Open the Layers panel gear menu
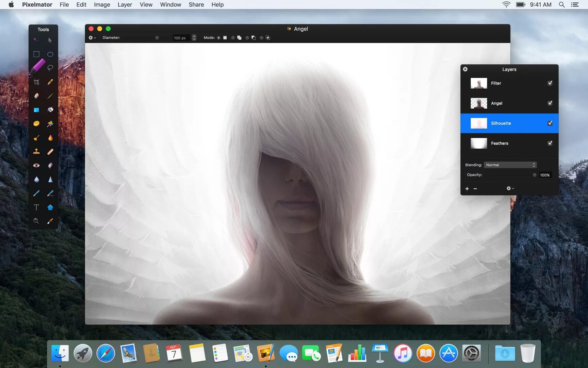The image size is (588, 368). pos(510,188)
